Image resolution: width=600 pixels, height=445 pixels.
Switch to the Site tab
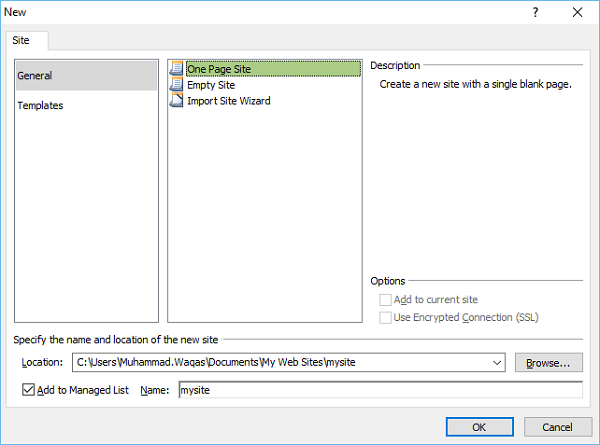(21, 41)
